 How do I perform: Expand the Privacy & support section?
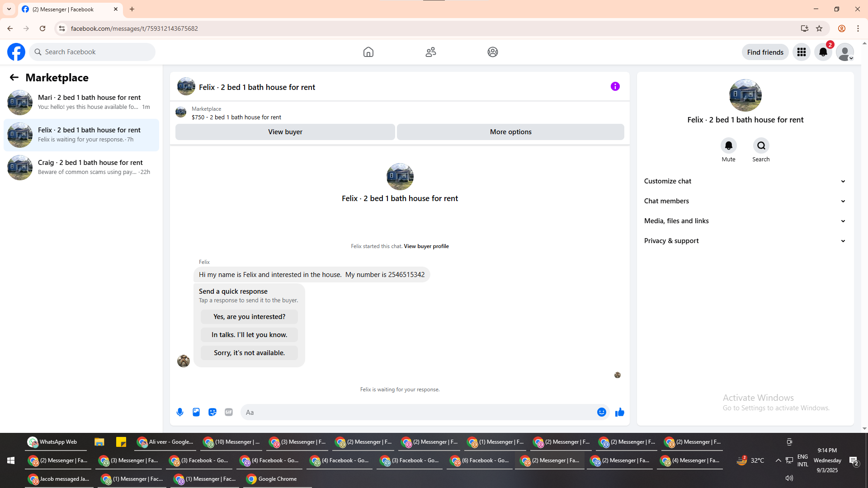point(745,241)
